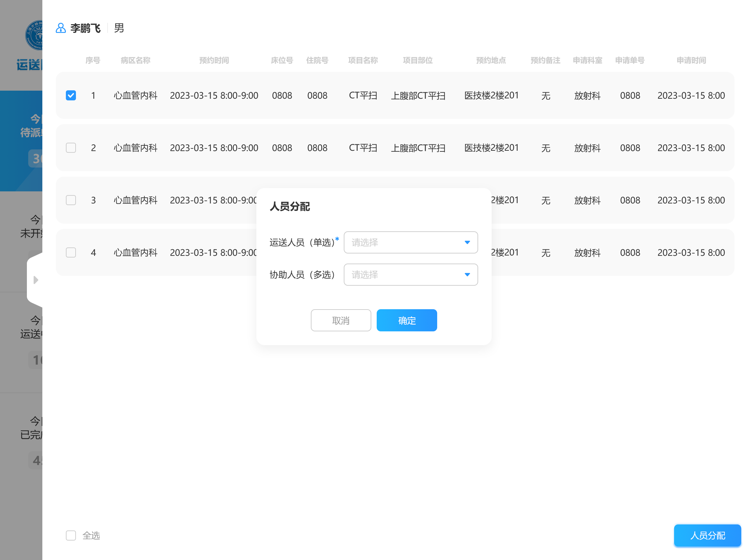The height and width of the screenshot is (560, 748).
Task: Check the checkbox for row 2
Action: (x=71, y=148)
